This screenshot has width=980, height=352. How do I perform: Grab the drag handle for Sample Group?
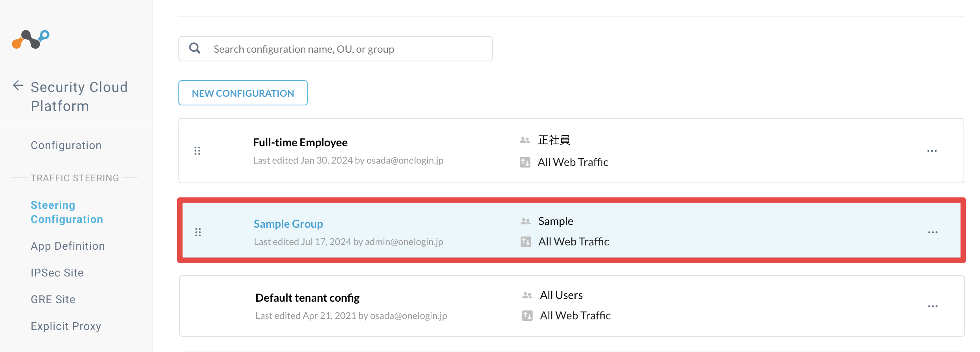tap(198, 232)
